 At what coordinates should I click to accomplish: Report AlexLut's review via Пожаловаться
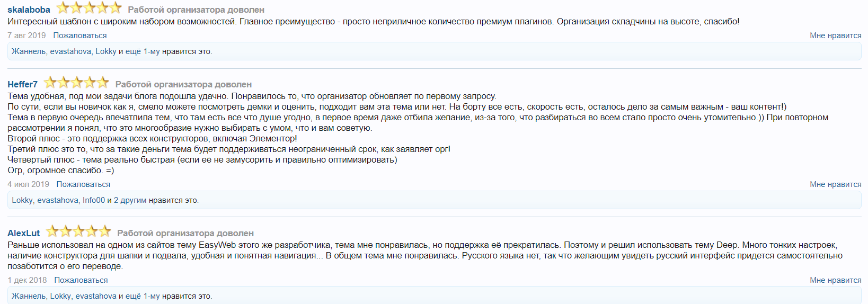81,280
